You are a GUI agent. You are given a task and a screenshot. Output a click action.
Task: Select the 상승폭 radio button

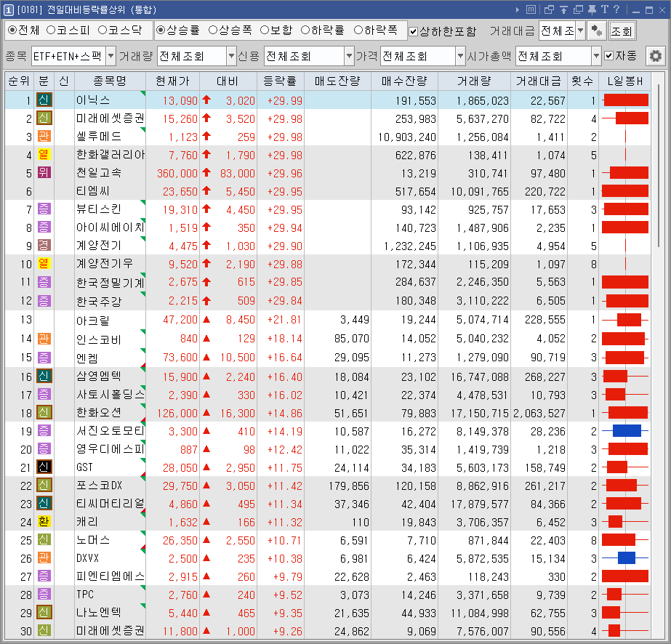(213, 30)
